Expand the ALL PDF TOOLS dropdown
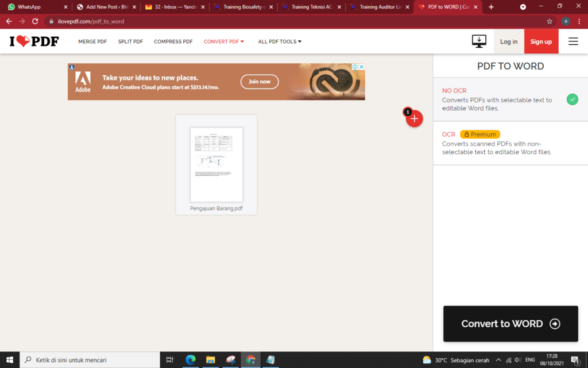 (x=280, y=41)
